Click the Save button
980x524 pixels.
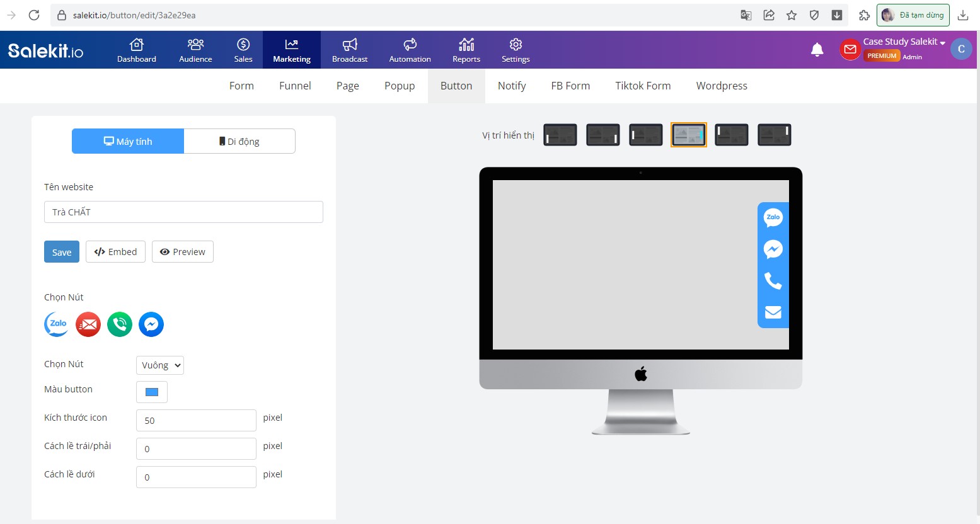[x=62, y=252]
